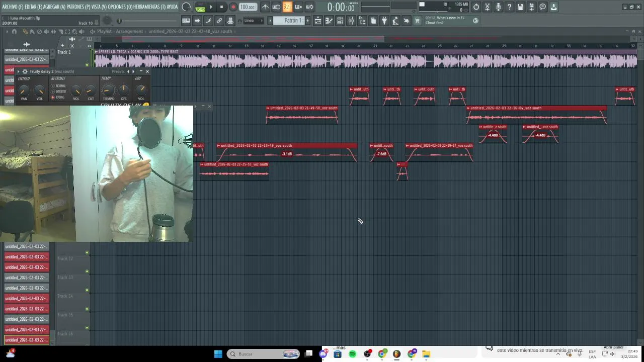Viewport: 644px width, 362px height.
Task: Open the download content library icon
Action: coord(553,7)
